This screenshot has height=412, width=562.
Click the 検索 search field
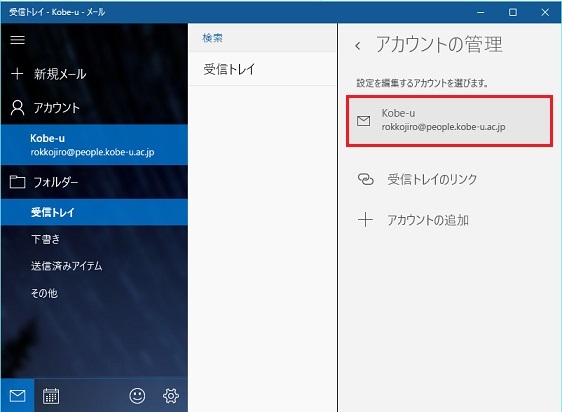coord(262,38)
